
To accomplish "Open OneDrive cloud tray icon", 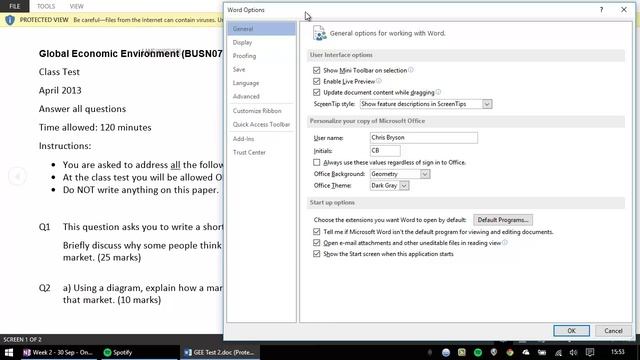I will tap(526, 352).
